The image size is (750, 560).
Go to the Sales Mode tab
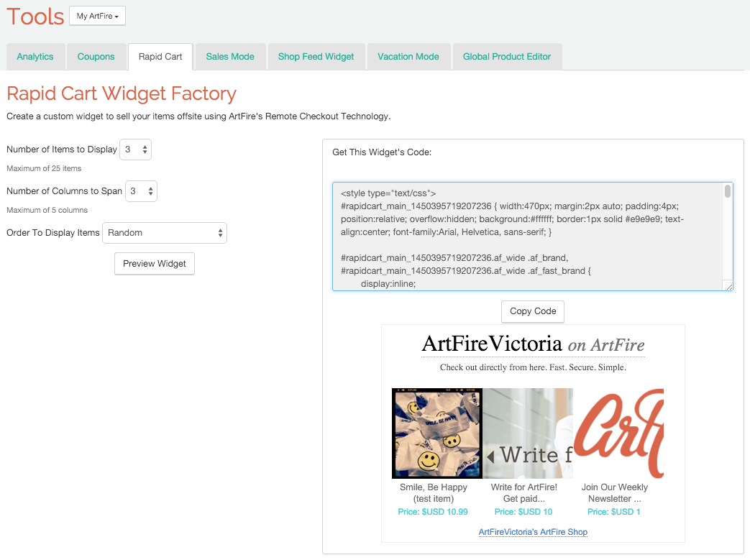230,56
